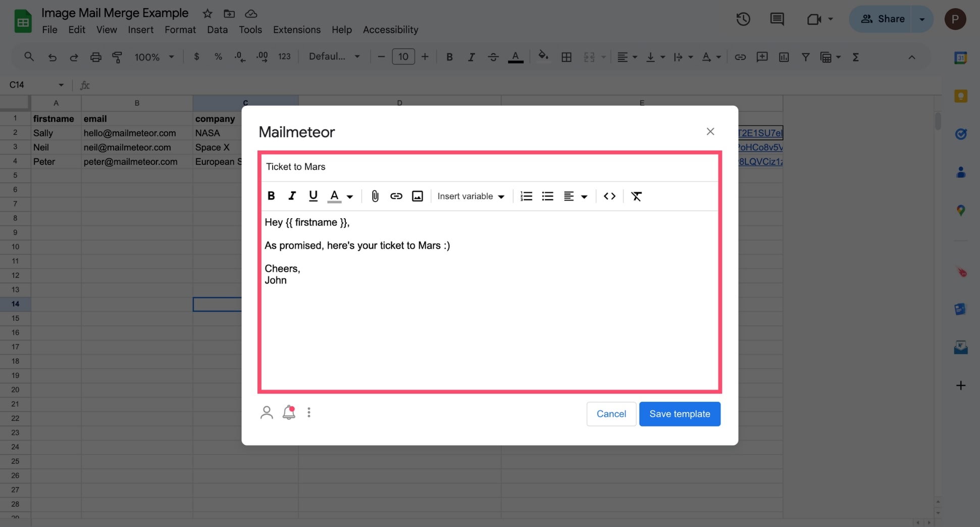Click the borders icon

click(566, 57)
